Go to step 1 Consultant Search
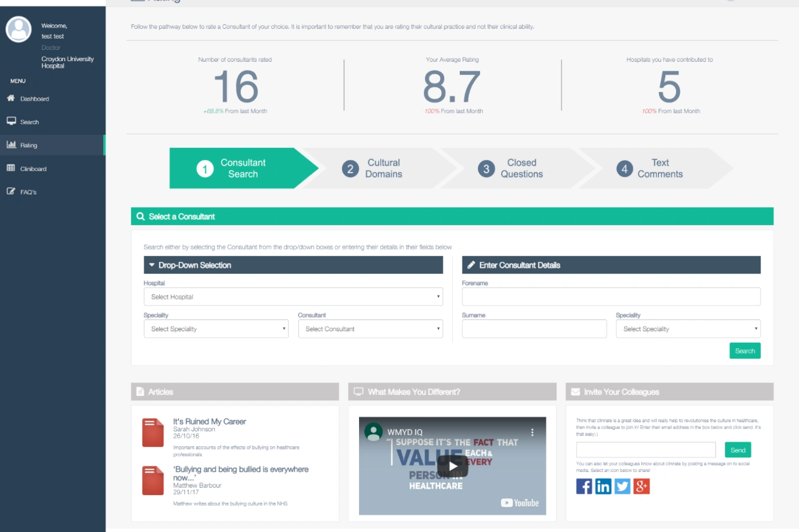Screen dimensions: 799x532 (243, 168)
